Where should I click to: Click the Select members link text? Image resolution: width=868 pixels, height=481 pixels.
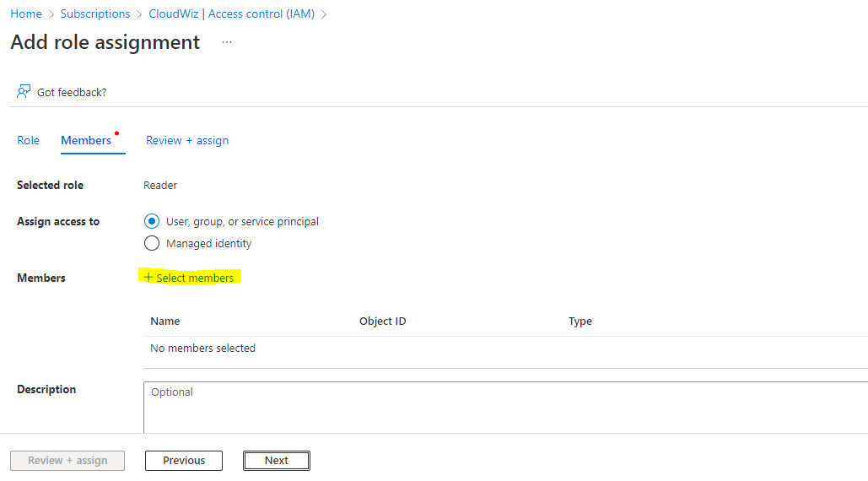[195, 278]
